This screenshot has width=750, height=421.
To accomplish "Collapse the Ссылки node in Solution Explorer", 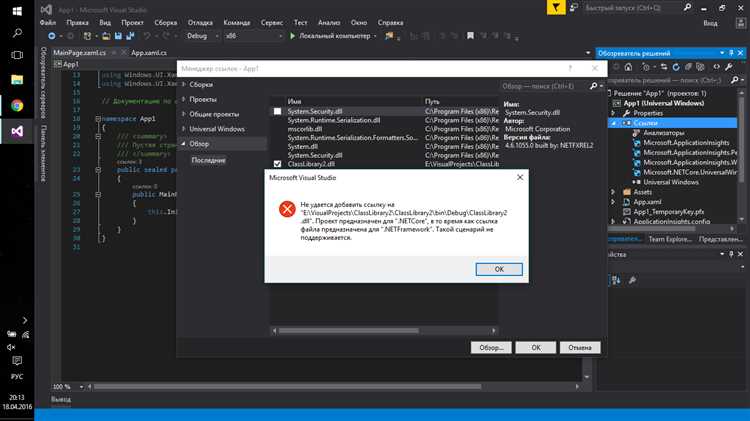I will tap(613, 123).
